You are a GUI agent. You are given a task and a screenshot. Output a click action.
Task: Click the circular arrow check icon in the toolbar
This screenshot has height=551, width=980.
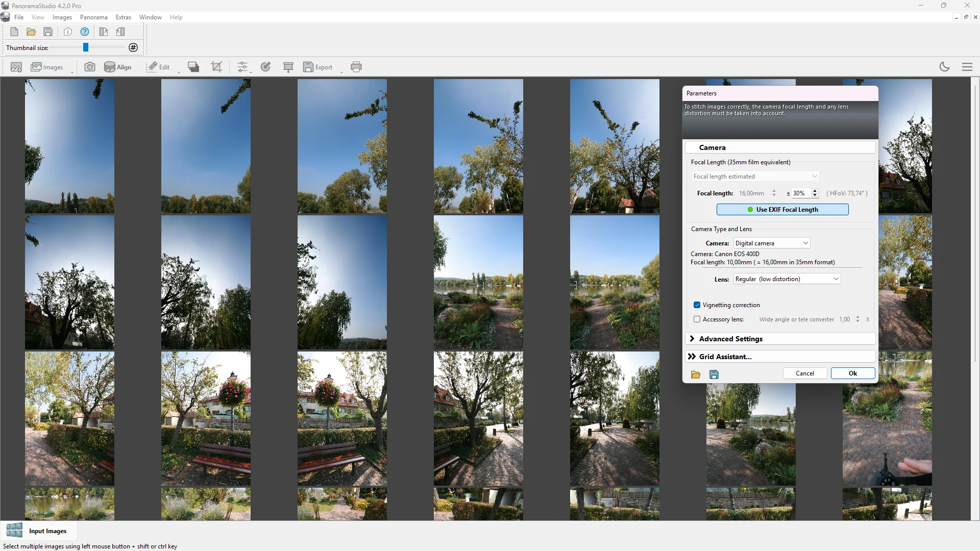click(x=265, y=67)
